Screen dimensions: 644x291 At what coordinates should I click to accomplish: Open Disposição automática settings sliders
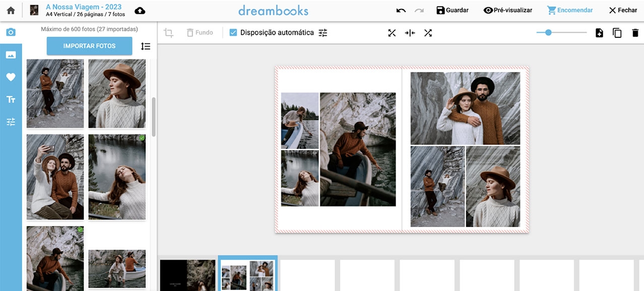point(323,32)
